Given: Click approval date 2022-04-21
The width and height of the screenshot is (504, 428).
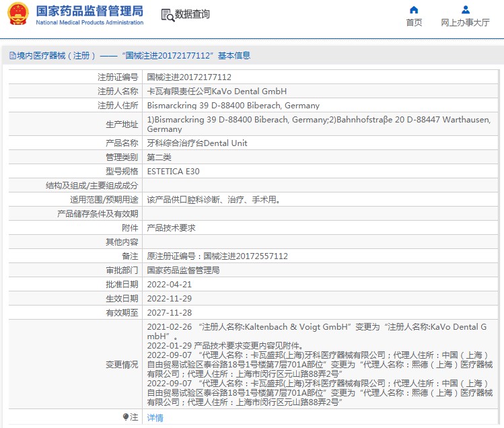Looking at the screenshot, I should pos(169,285).
